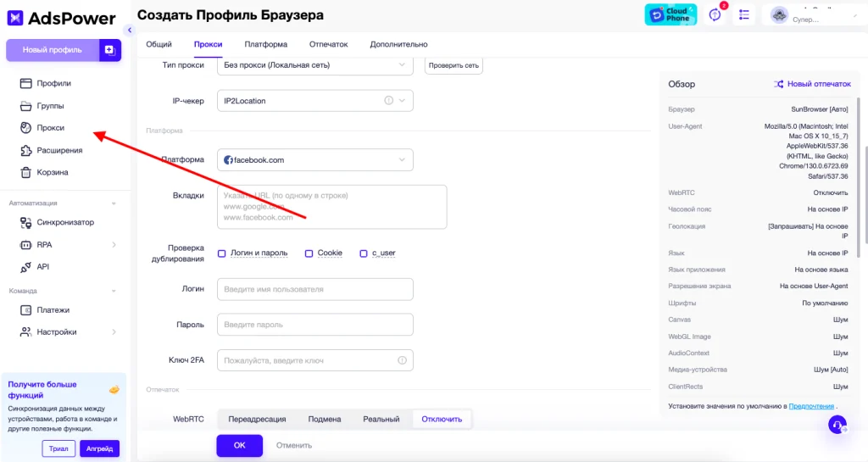Click the Новый профиль button
This screenshot has height=462, width=868.
click(52, 50)
